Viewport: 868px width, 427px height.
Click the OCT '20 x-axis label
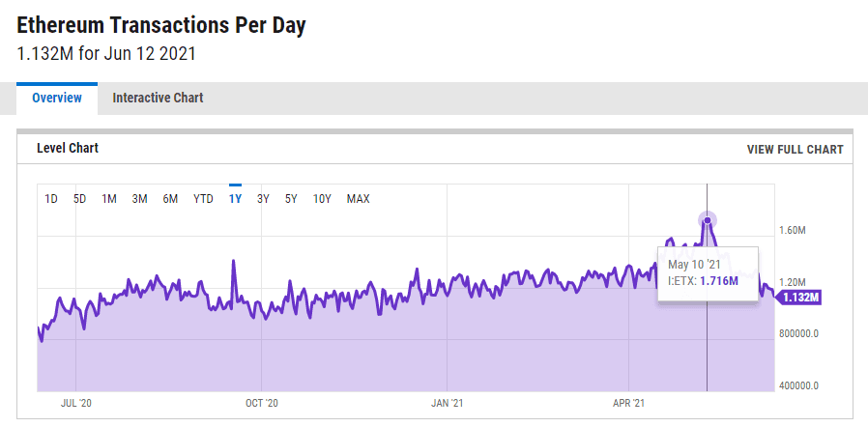pos(261,404)
